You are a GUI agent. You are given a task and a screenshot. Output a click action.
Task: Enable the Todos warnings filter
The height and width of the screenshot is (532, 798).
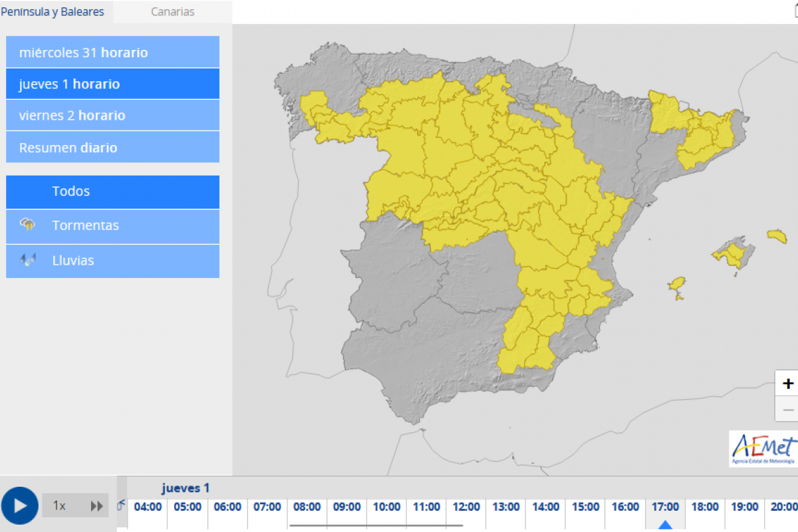click(112, 192)
